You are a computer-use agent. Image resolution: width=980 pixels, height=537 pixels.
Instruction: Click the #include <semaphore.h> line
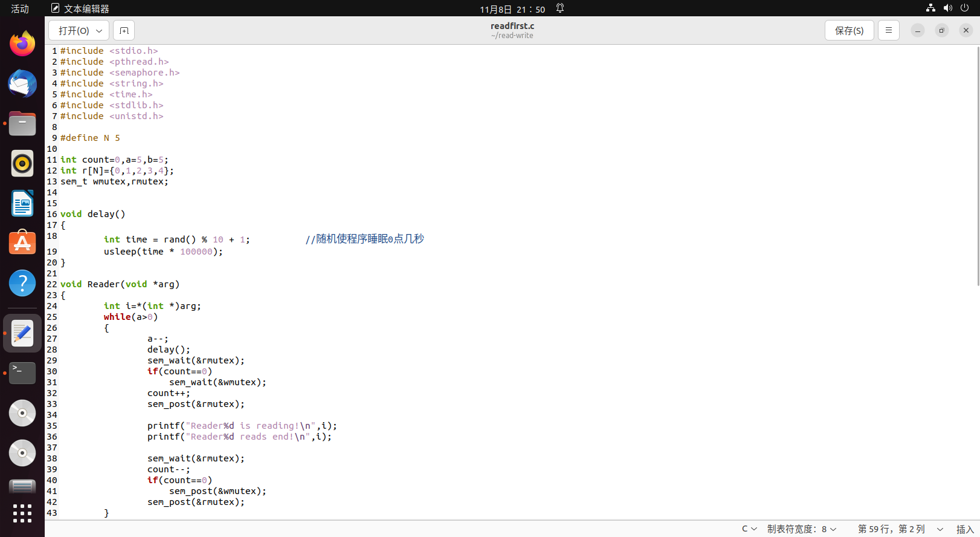pyautogui.click(x=120, y=73)
